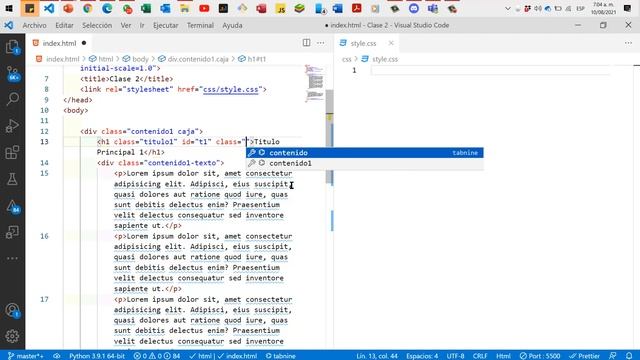Open the Ir menu
The image size is (640, 360).
pos(142,25)
